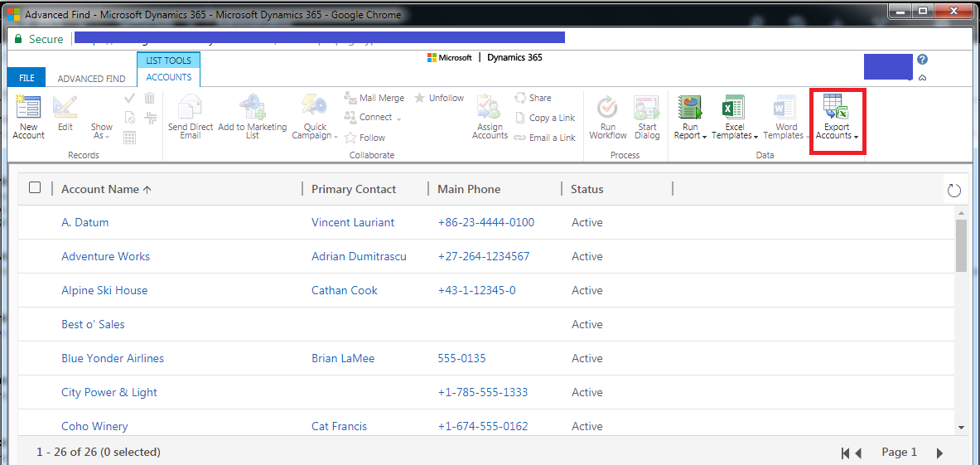
Task: Click Copy a Link
Action: pos(544,118)
